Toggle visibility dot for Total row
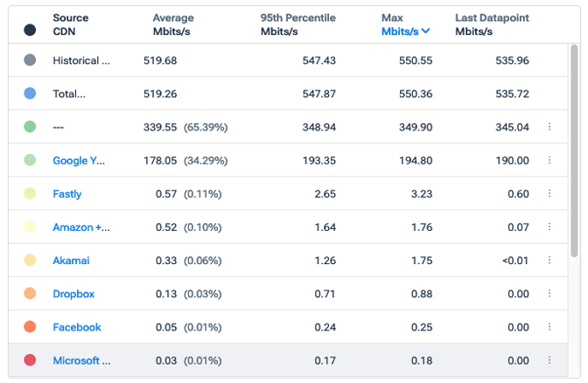The image size is (588, 383). tap(30, 94)
